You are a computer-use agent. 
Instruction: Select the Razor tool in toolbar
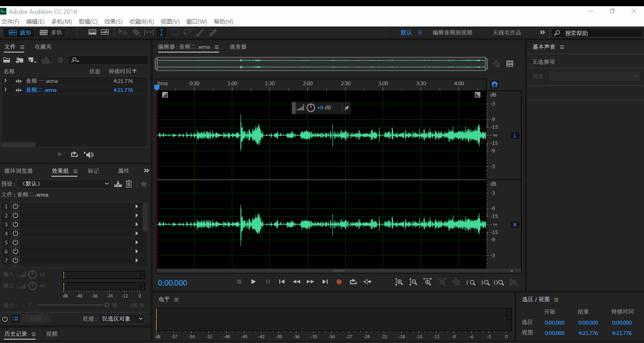pyautogui.click(x=136, y=32)
